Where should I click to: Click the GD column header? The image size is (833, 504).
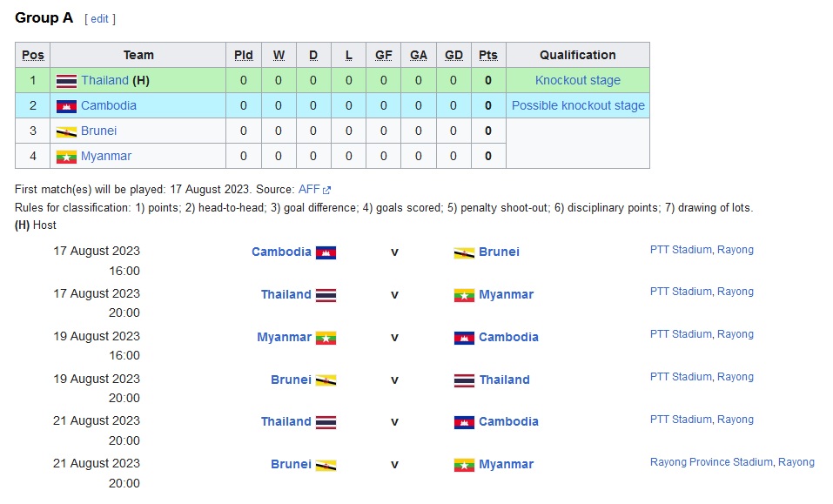coord(453,55)
